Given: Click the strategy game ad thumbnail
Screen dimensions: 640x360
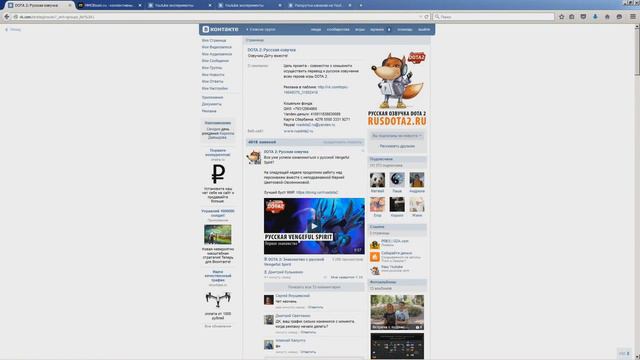Looking at the screenshot, I should click(x=218, y=234).
